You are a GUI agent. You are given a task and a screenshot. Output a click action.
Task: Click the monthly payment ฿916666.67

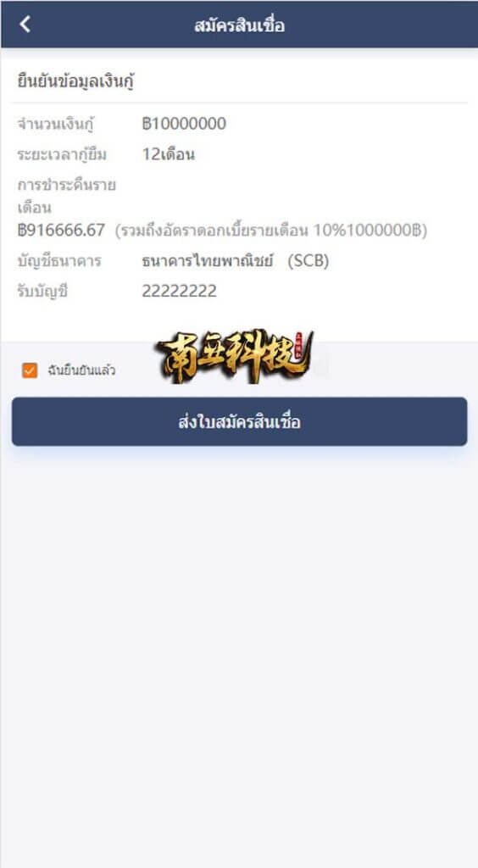(61, 231)
